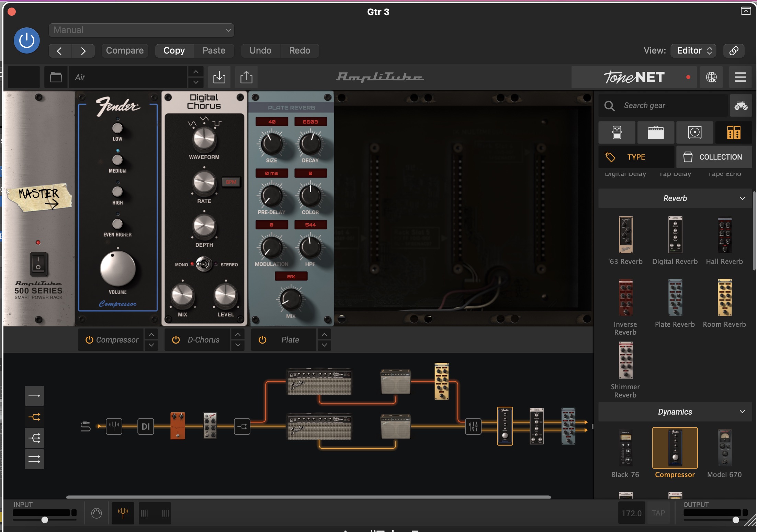Image resolution: width=757 pixels, height=532 pixels.
Task: Adjust the INPUT level slider
Action: tap(45, 520)
